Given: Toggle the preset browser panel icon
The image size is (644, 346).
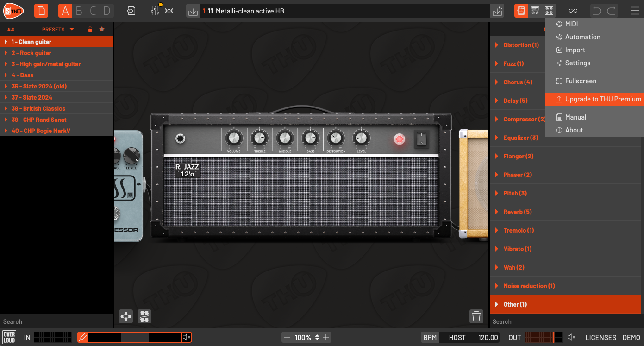Looking at the screenshot, I should point(41,11).
